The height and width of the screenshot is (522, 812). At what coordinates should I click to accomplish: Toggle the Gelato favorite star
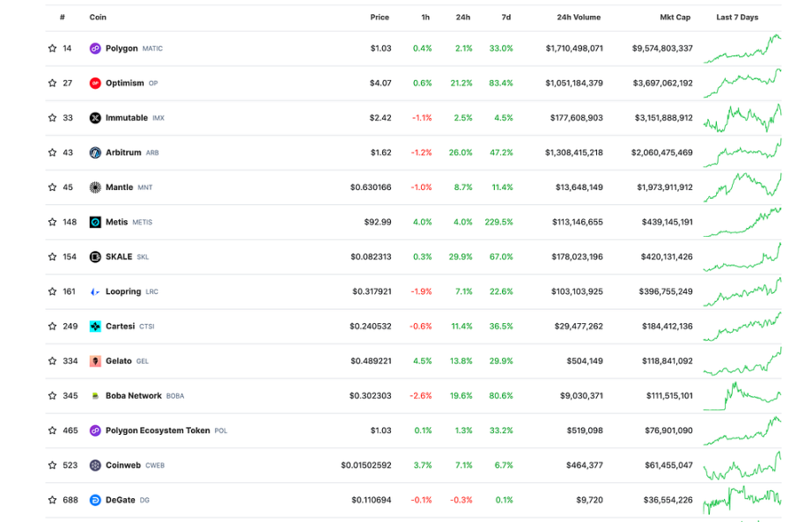click(52, 360)
